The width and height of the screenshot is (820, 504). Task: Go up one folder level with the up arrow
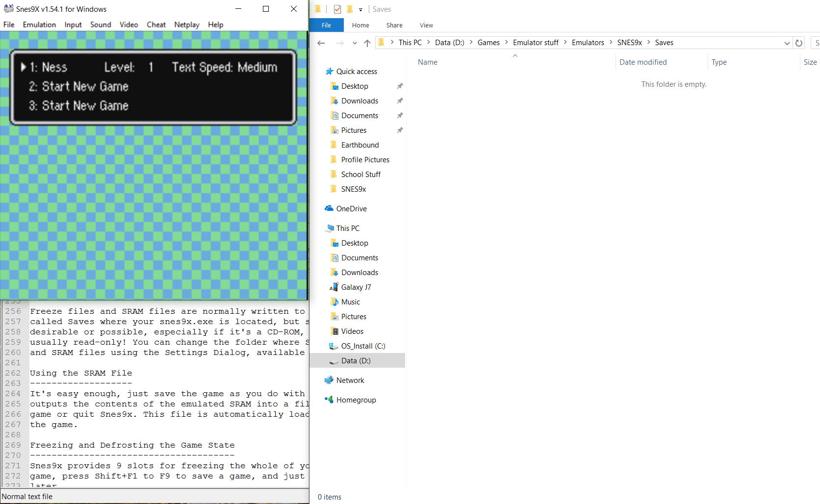(x=367, y=43)
